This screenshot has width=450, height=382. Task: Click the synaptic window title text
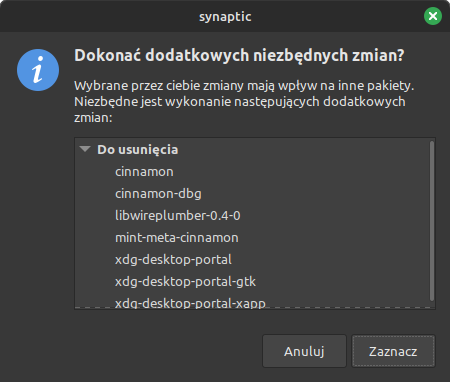[x=225, y=16]
